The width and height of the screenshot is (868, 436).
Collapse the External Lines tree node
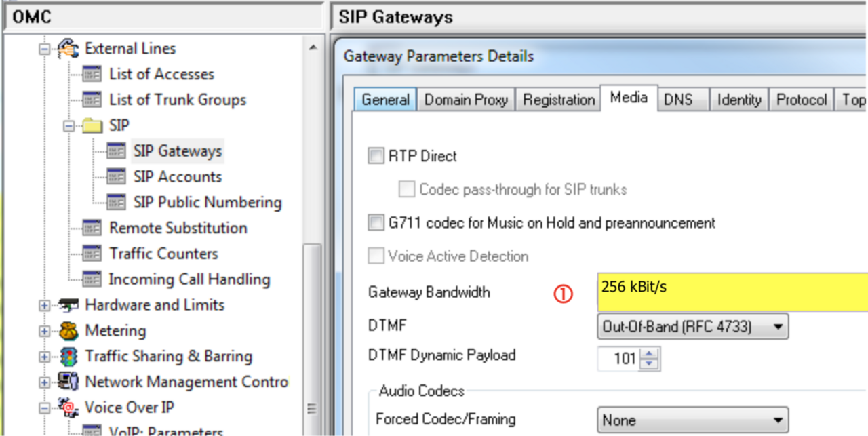(45, 49)
